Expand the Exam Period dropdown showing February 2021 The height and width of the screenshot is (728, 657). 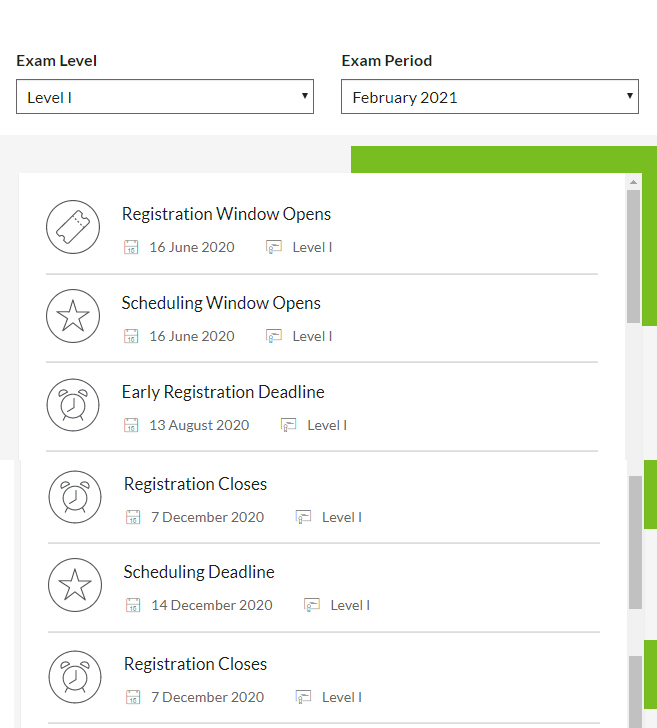[489, 97]
